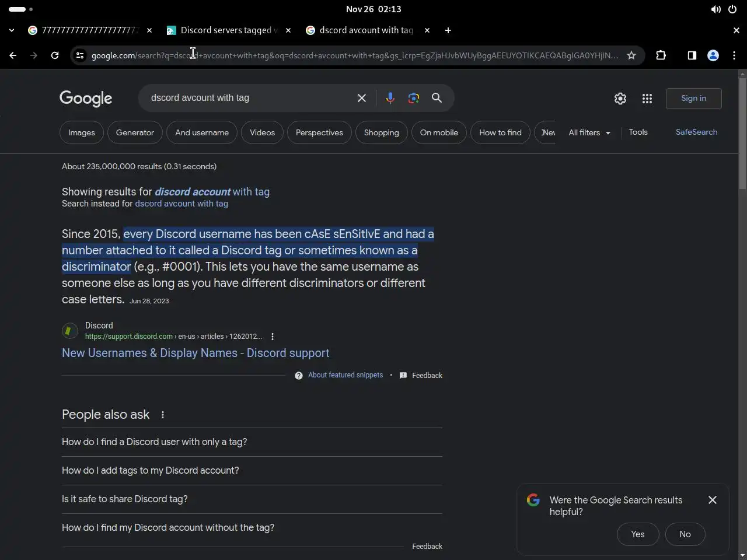Select the And username filter chip
This screenshot has height=560, width=747.
point(202,132)
